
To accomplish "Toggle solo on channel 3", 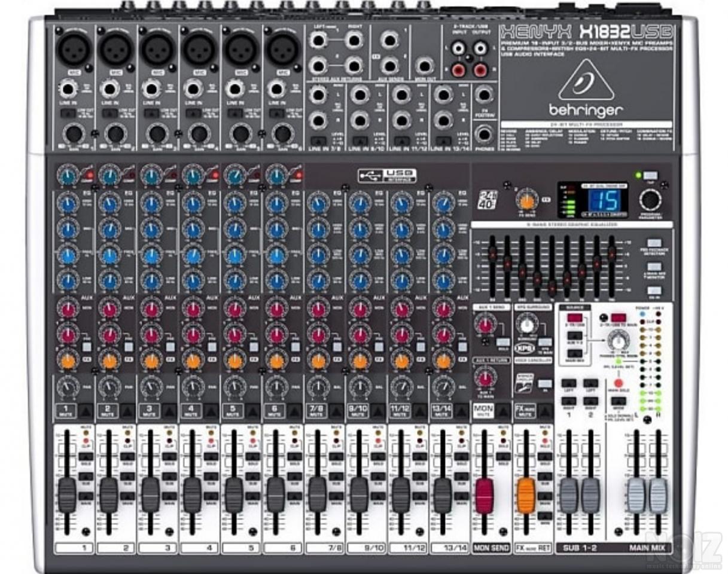I will click(x=169, y=456).
